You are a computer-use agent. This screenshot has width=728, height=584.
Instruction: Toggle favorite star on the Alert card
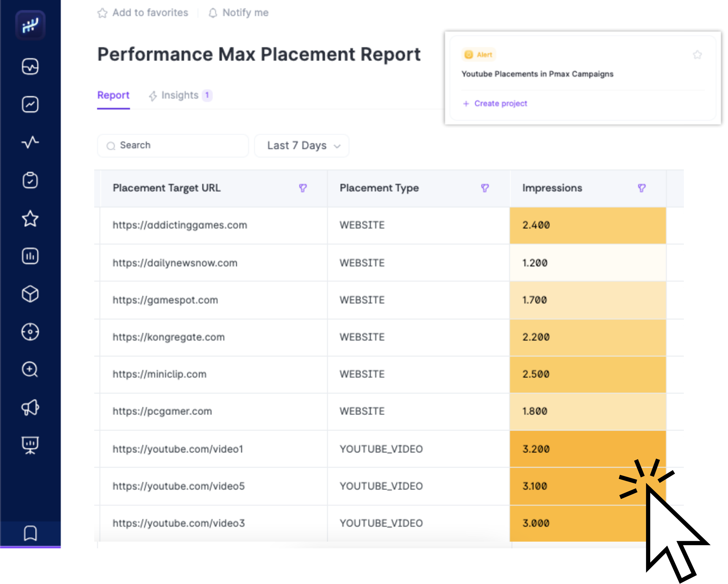click(697, 55)
